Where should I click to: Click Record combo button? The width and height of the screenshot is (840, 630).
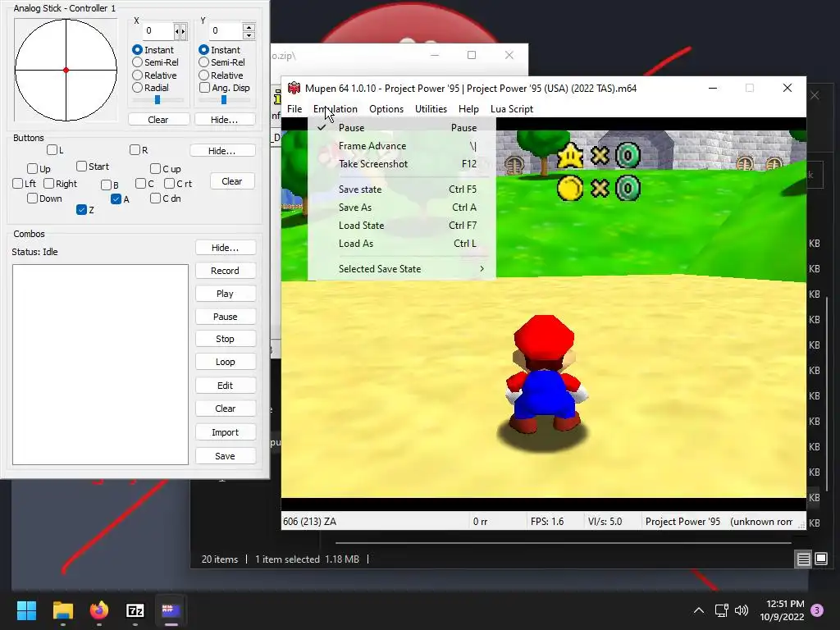pos(225,271)
